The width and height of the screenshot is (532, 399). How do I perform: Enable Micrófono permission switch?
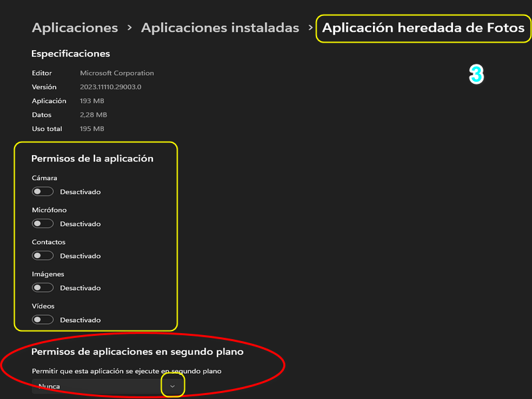(43, 223)
